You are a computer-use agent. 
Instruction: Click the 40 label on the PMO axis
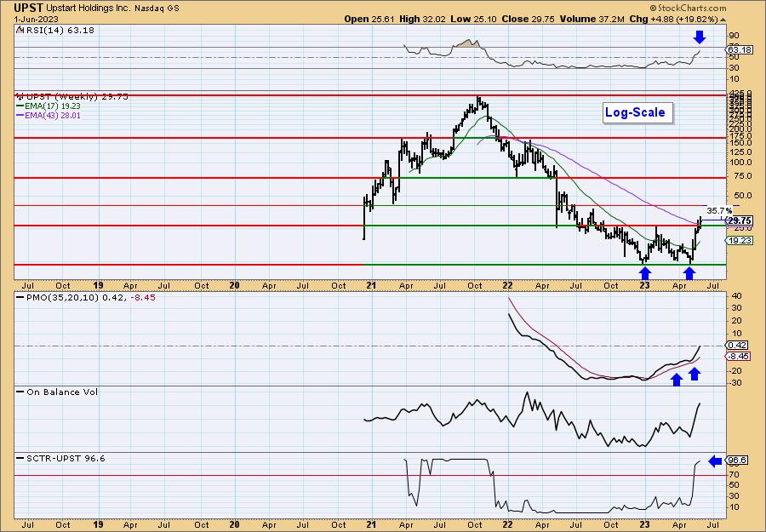(x=737, y=296)
